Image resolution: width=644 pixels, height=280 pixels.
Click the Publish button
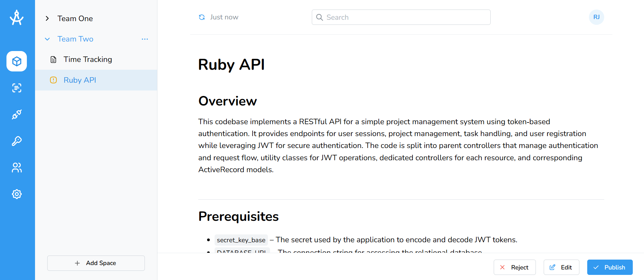pyautogui.click(x=610, y=267)
